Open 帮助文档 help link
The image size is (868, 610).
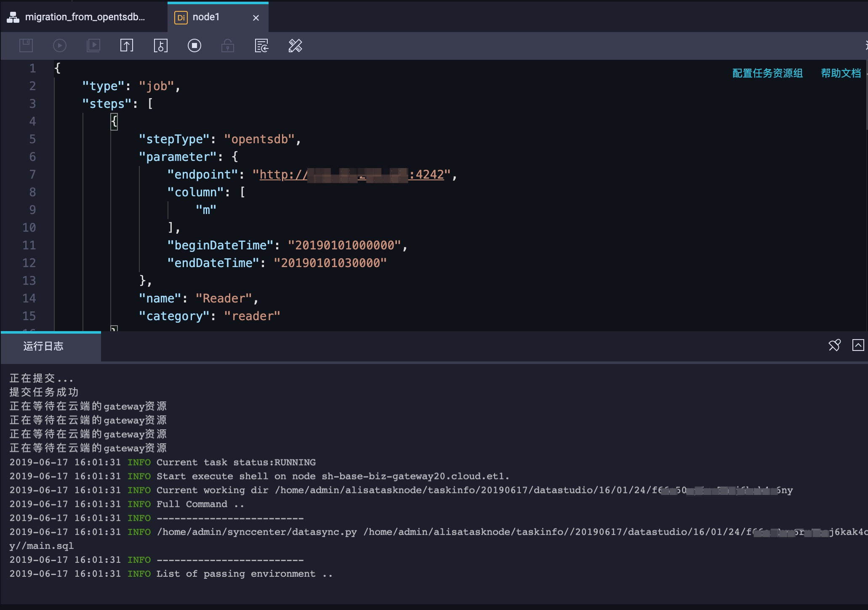(841, 73)
